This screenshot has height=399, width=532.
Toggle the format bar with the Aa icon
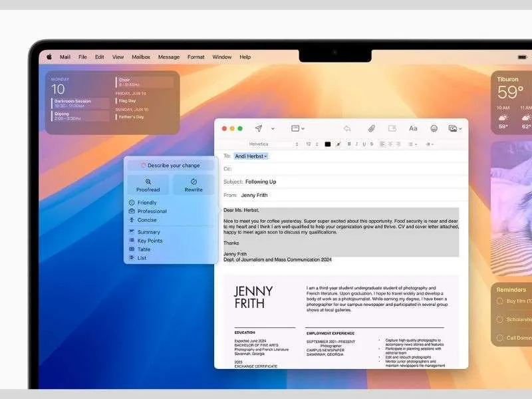(413, 128)
